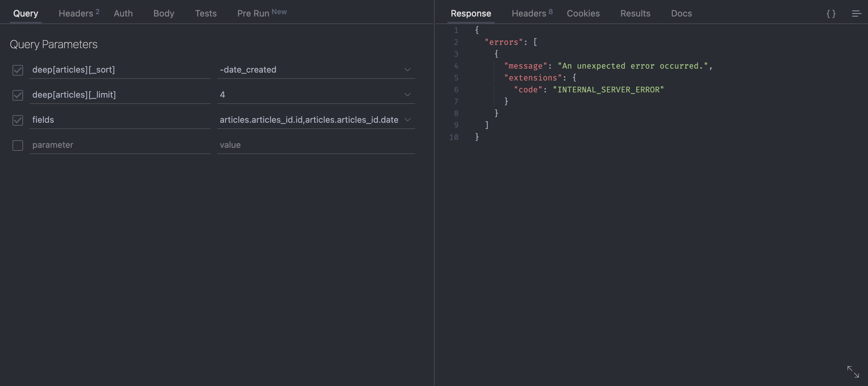The width and height of the screenshot is (868, 386).
Task: Click the "An unexpected error occurred." message text
Action: 633,66
